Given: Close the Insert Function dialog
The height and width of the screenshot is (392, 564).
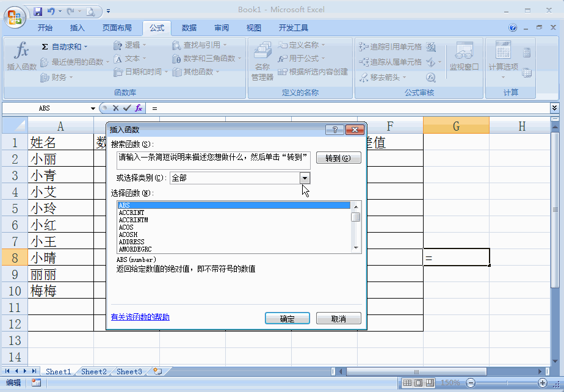Looking at the screenshot, I should [355, 130].
